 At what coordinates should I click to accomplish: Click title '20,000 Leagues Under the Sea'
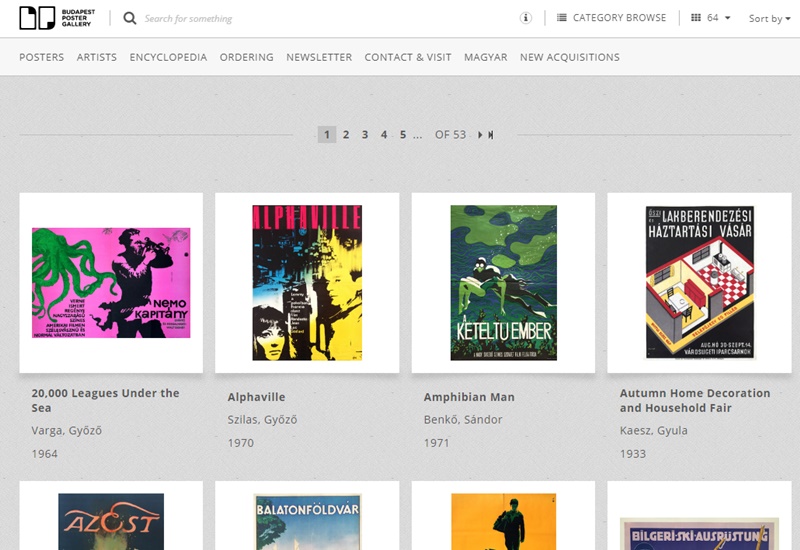coord(105,401)
